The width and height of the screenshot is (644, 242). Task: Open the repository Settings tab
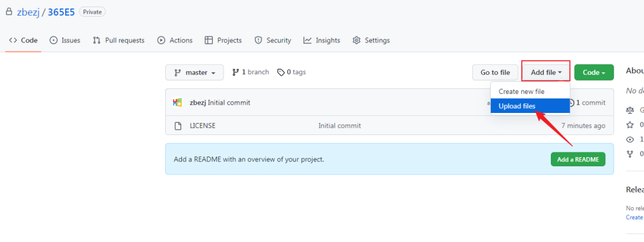371,41
